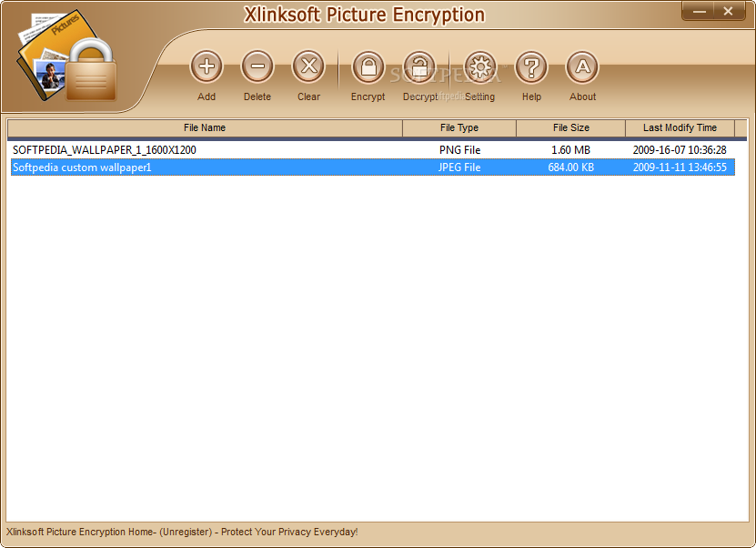This screenshot has height=548, width=756.
Task: Click the Pictures folder padlock logo
Action: click(x=67, y=57)
